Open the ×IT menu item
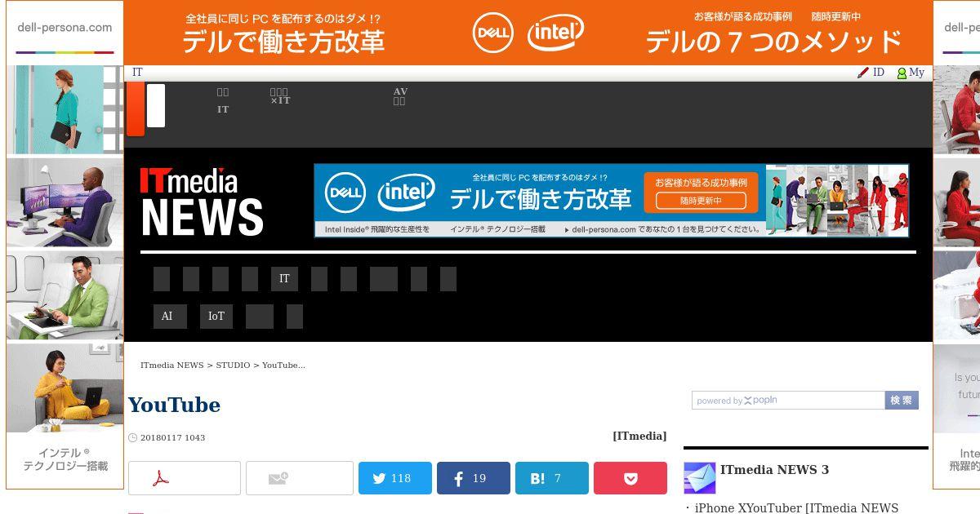Image resolution: width=980 pixels, height=514 pixels. click(280, 96)
